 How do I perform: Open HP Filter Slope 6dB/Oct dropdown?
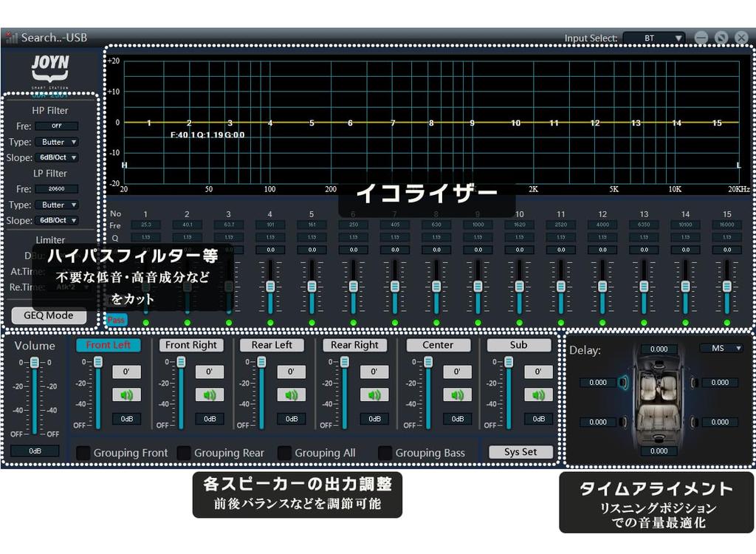click(x=57, y=157)
